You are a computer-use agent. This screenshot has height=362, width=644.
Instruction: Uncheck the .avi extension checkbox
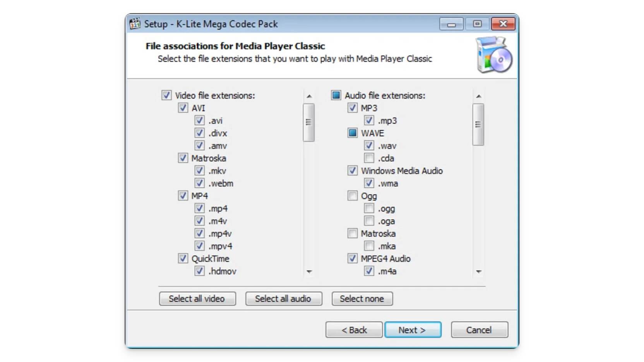pyautogui.click(x=199, y=121)
